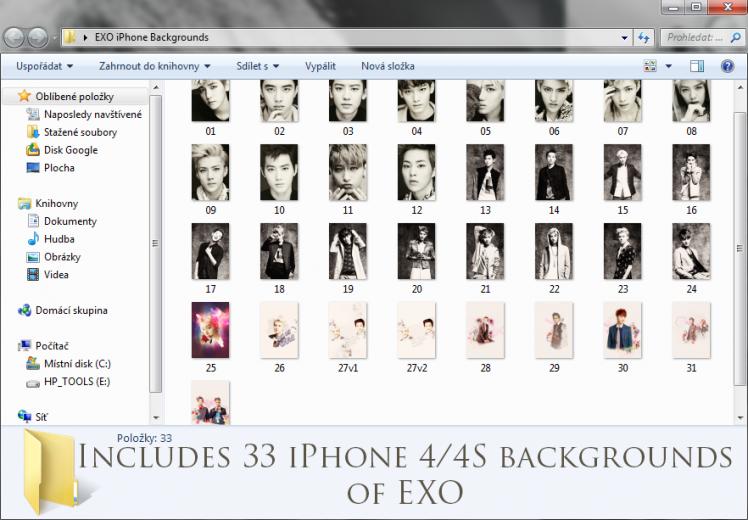This screenshot has width=748, height=520.
Task: Select the image thumbnail named 27v1
Action: tap(348, 330)
